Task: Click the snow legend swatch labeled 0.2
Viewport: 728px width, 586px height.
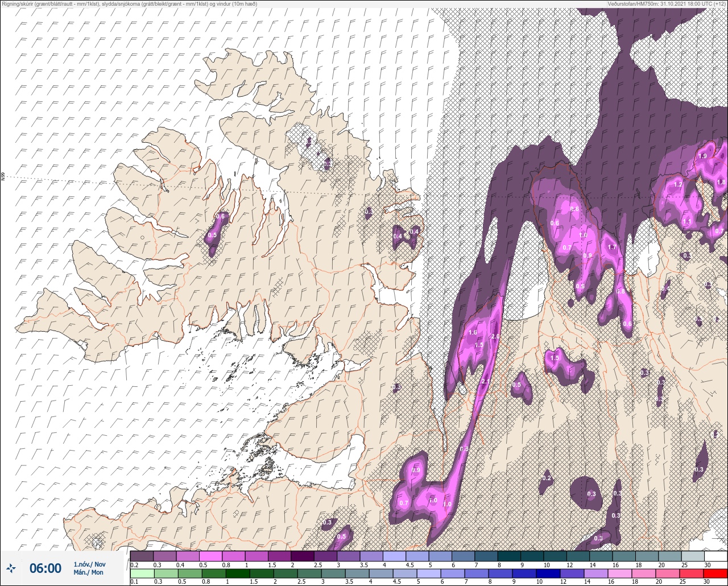Action: pos(142,556)
